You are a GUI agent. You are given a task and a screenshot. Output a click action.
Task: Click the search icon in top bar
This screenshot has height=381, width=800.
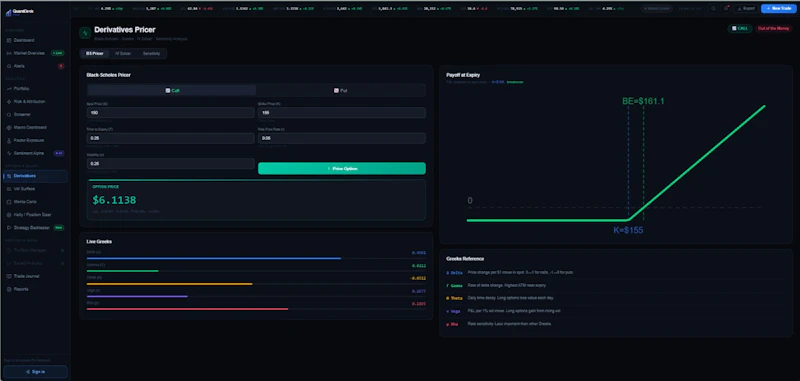713,8
